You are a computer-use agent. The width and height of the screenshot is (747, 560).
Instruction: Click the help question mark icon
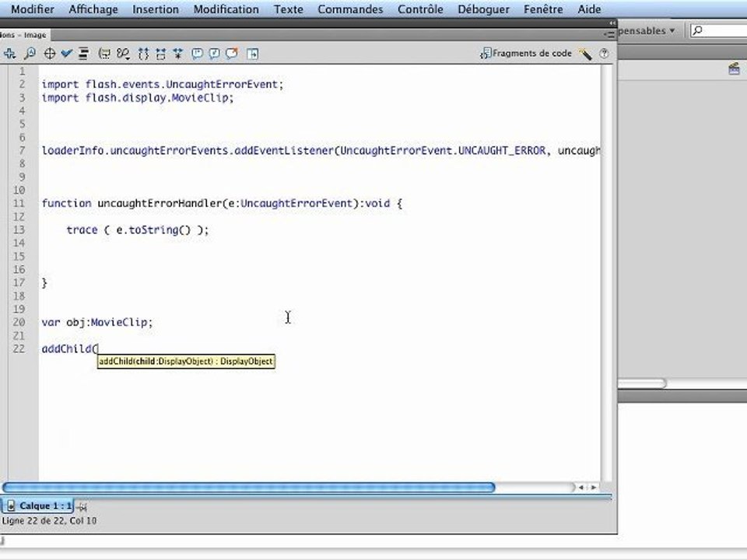[604, 54]
